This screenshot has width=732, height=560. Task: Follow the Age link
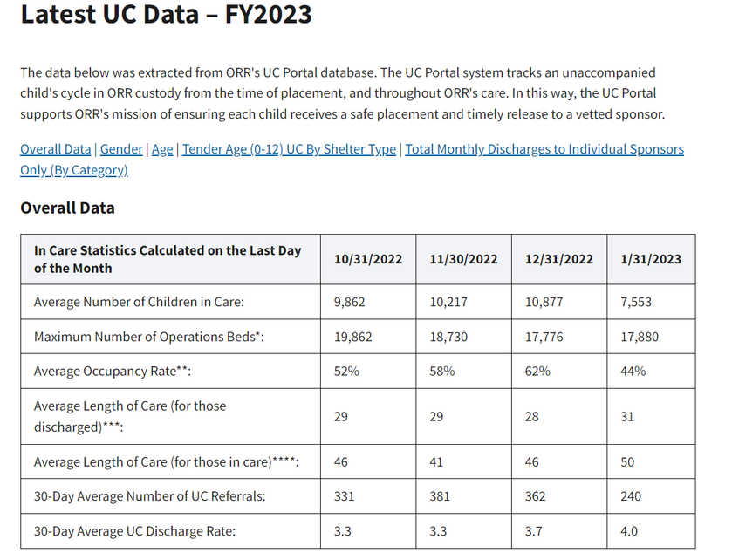click(162, 149)
